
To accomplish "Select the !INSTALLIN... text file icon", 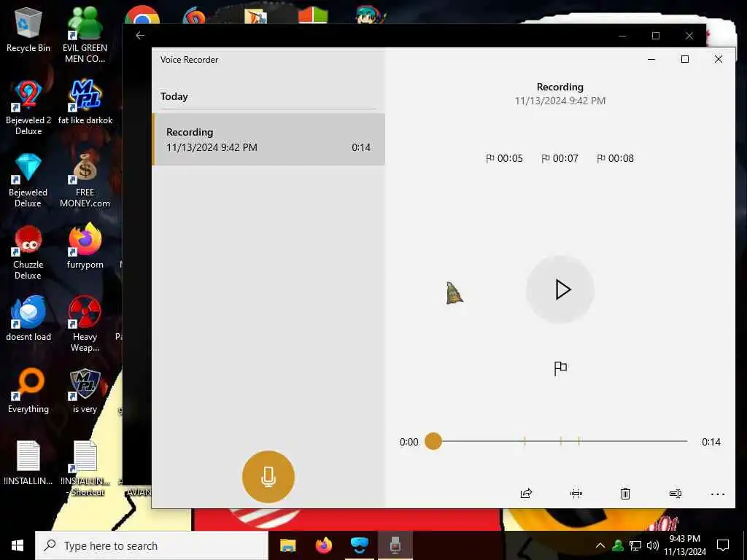I will tap(28, 463).
